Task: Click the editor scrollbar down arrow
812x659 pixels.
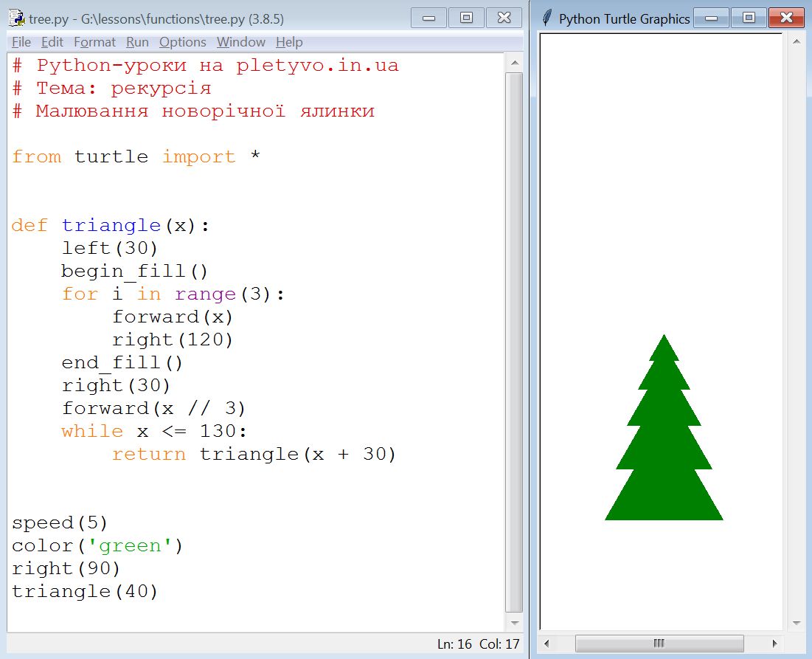Action: (514, 623)
